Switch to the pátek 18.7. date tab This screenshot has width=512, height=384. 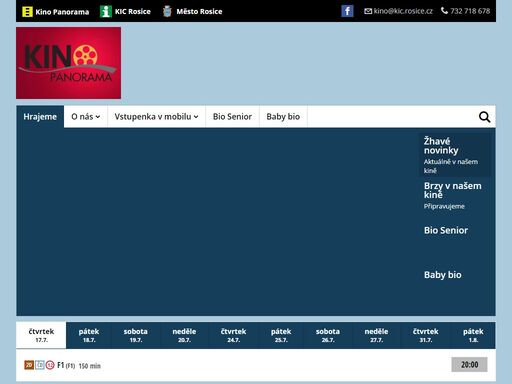coord(89,335)
